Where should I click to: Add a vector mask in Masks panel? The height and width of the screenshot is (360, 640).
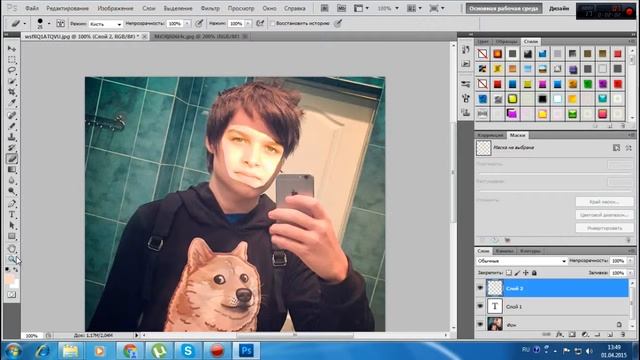click(629, 148)
